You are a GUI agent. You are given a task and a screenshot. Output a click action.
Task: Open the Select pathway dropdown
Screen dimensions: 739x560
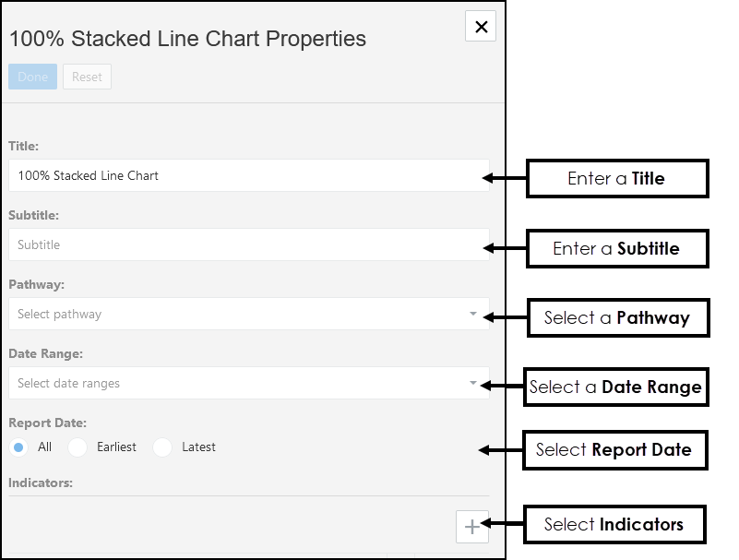(240, 314)
